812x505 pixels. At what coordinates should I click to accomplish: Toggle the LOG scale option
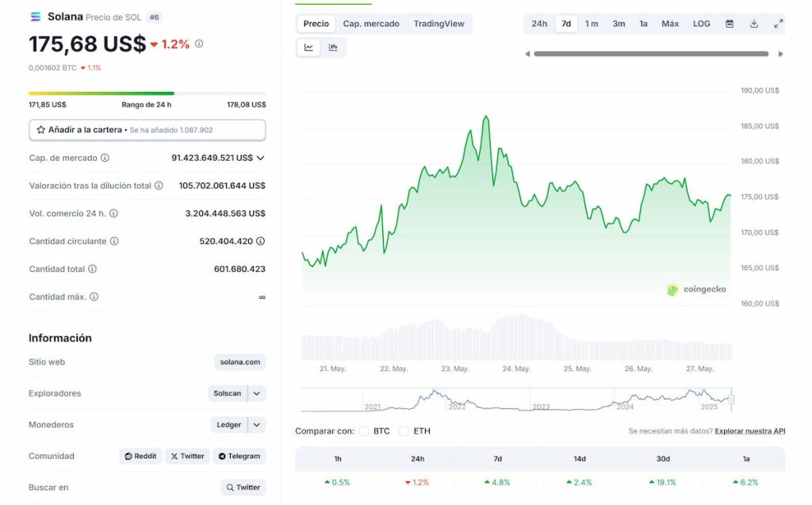tap(702, 24)
